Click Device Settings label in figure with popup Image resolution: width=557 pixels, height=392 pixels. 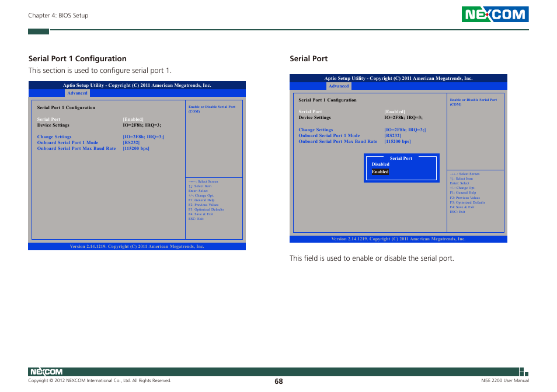pos(315,117)
